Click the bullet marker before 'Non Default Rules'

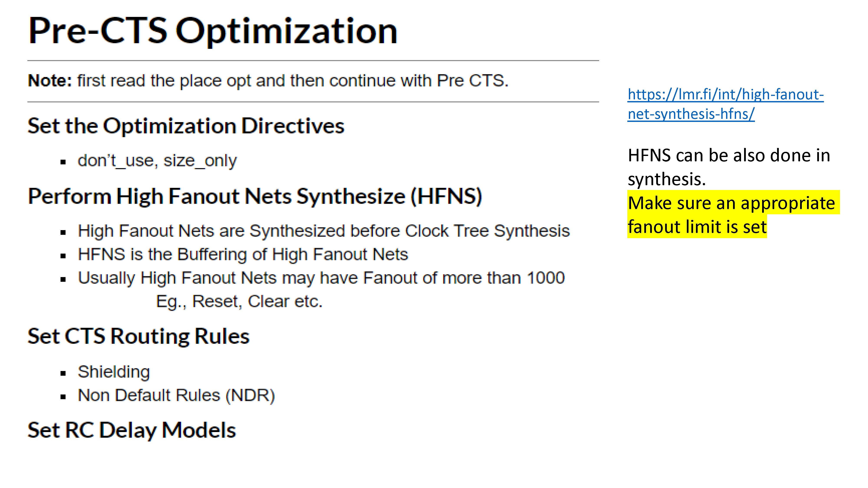click(x=63, y=397)
